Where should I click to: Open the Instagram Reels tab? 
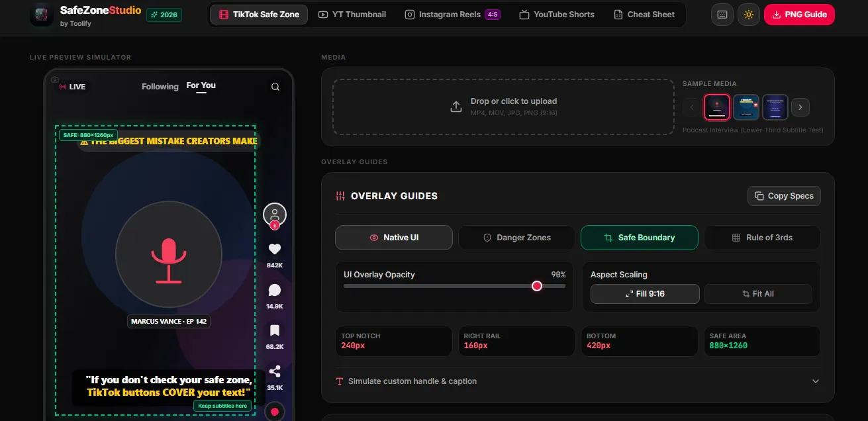click(453, 15)
